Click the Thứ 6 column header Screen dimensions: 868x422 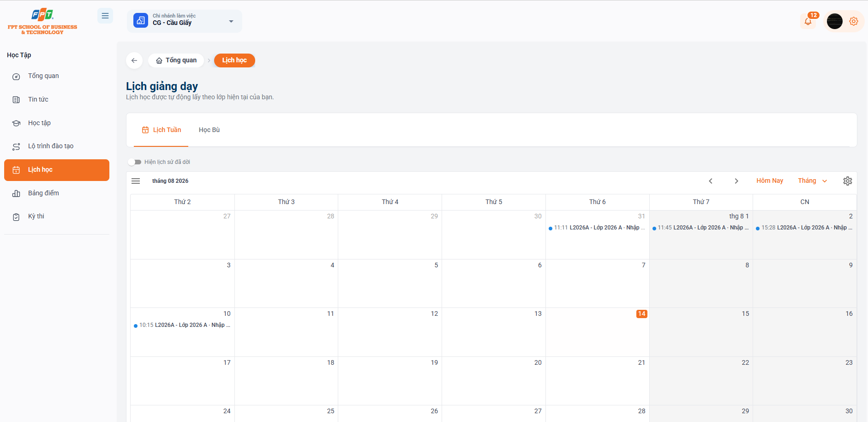[598, 202]
